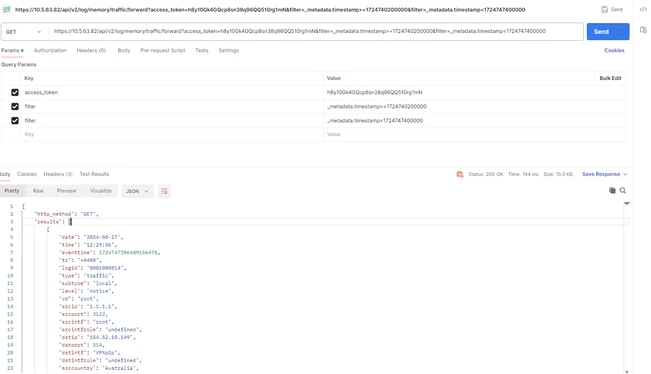Click the access_token key cell
This screenshot has height=374, width=651.
click(171, 92)
